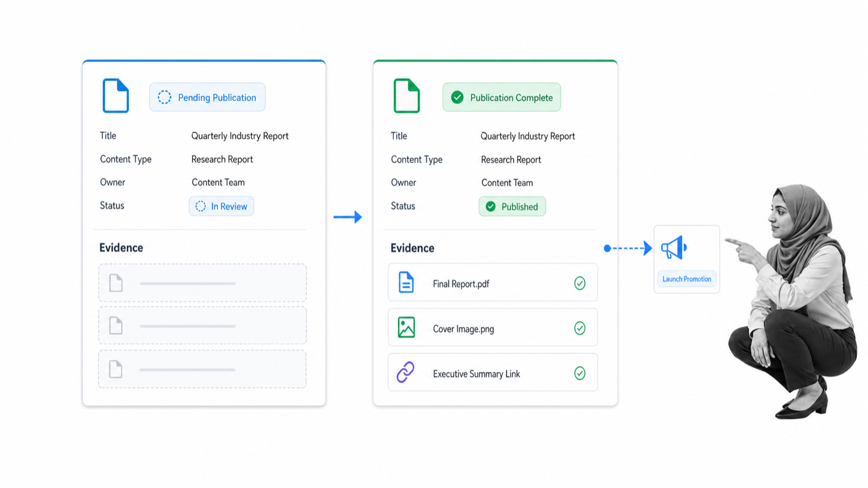Click the checkmark icon inside the Publication Complete badge
The image size is (868, 488).
pyautogui.click(x=458, y=97)
